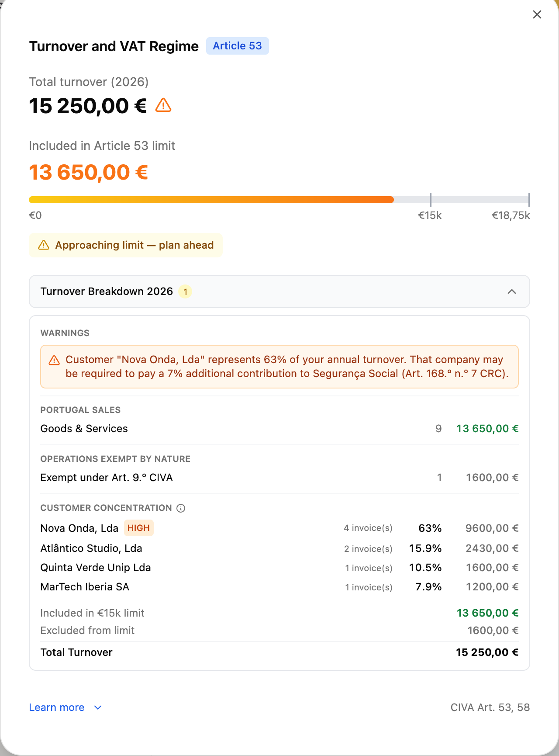Image resolution: width=559 pixels, height=756 pixels.
Task: Click the 7.9% share value
Action: (x=428, y=587)
